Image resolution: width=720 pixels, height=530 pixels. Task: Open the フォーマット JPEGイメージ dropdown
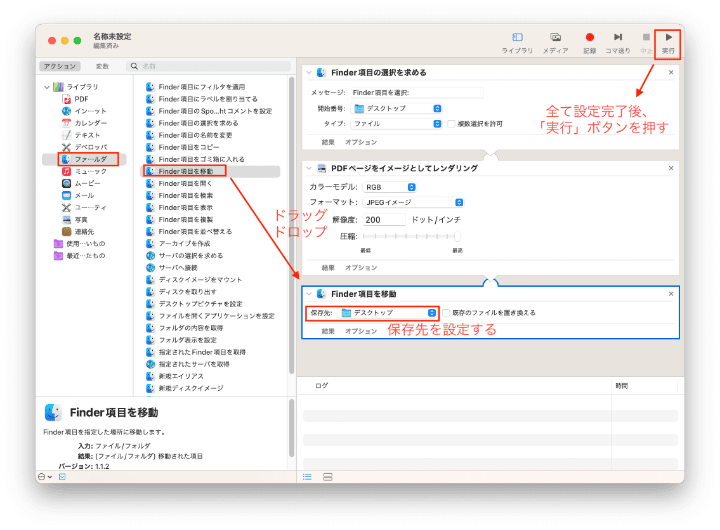tap(413, 203)
